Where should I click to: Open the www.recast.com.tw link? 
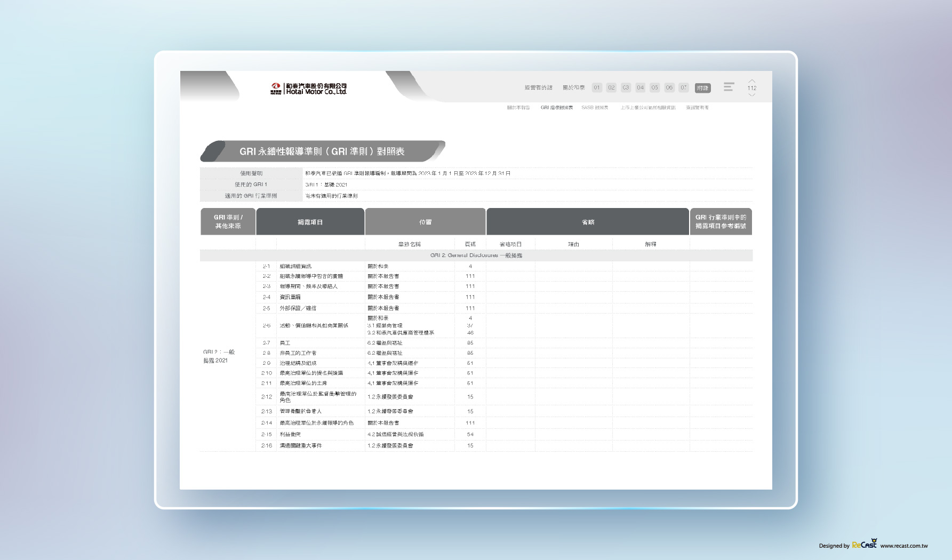904,546
